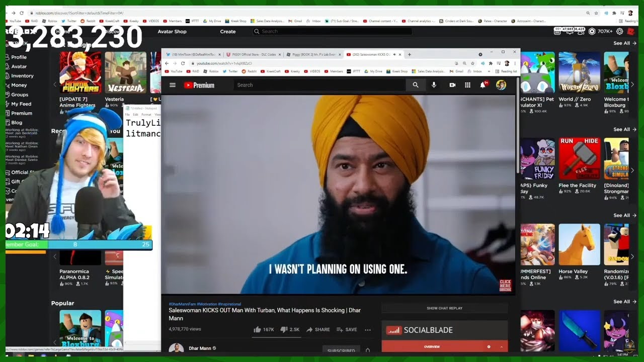Click the YouTube search magnifier button
644x362 pixels.
click(416, 85)
